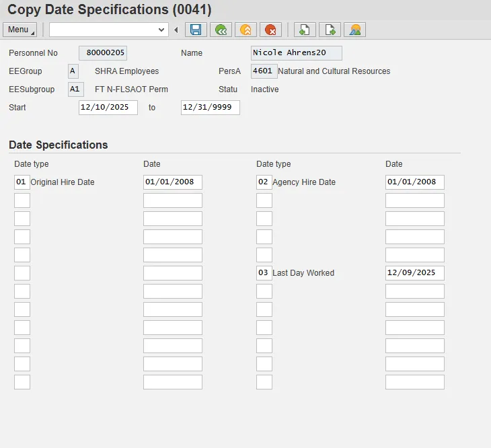Screen dimensions: 491x448
Task: Collapse the command field with triangle arrow
Action: [x=176, y=30]
